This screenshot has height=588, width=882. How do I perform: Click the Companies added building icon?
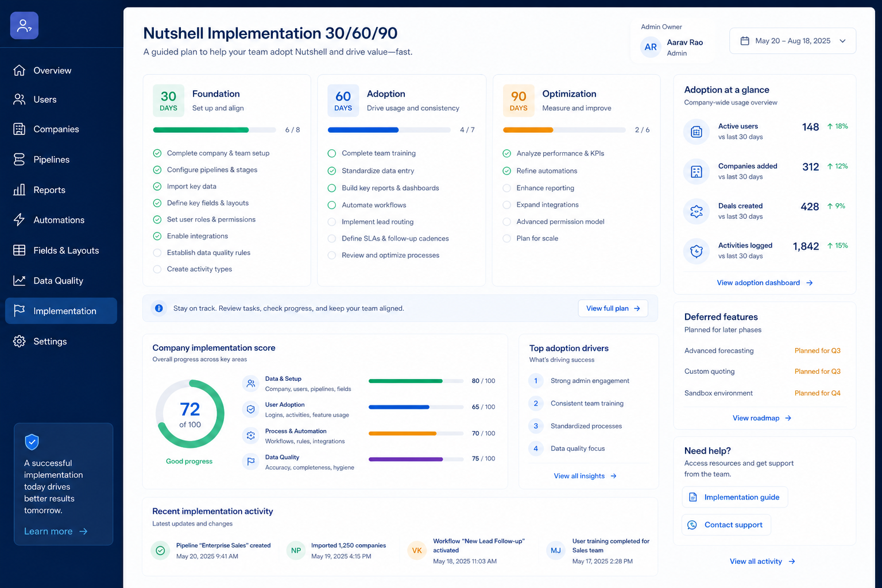tap(697, 171)
